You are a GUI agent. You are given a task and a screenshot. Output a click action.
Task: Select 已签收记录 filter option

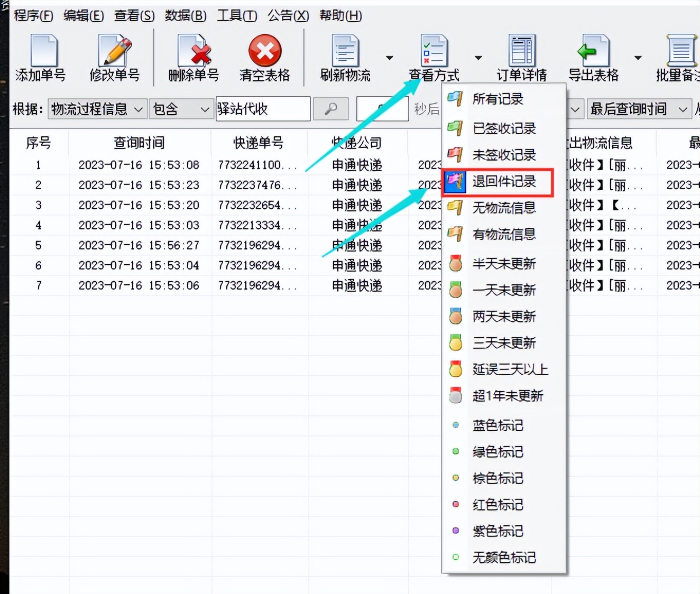click(x=503, y=128)
